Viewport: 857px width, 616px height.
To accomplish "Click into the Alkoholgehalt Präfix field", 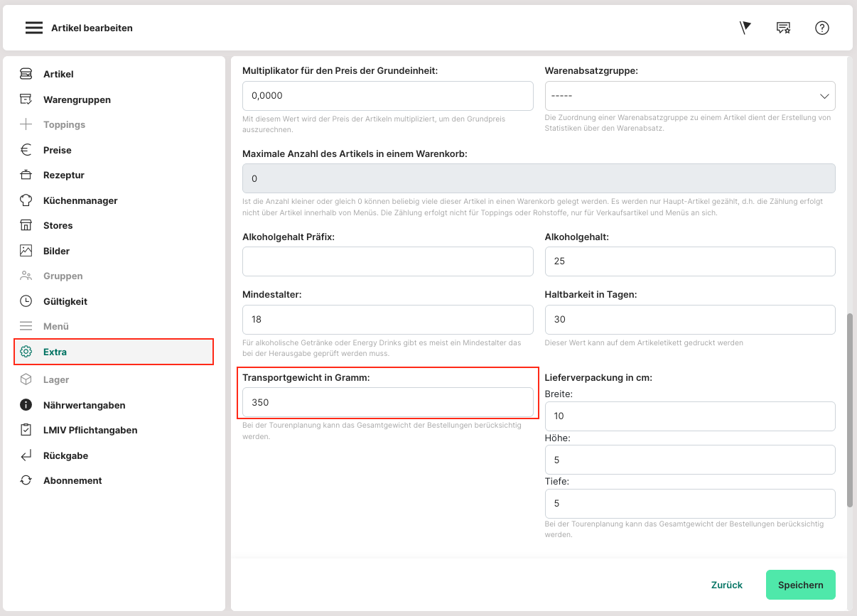I will click(387, 261).
